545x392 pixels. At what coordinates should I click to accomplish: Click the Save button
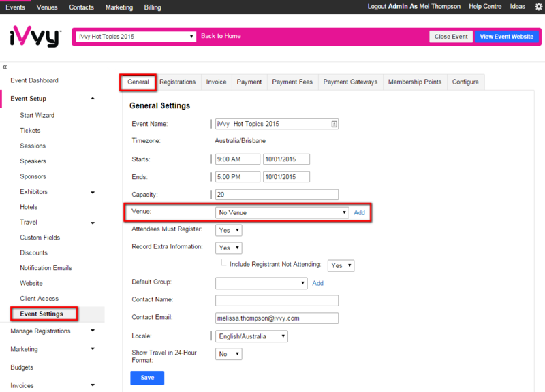click(x=147, y=378)
